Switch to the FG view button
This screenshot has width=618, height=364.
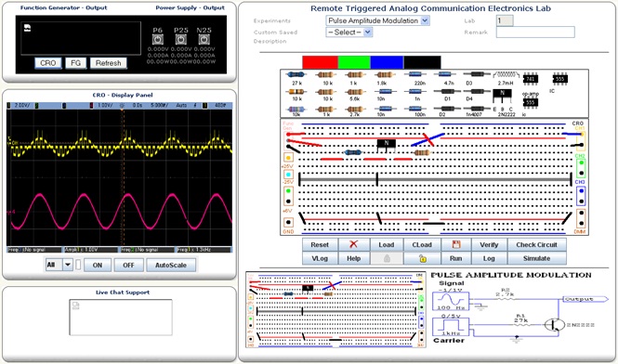pos(75,63)
